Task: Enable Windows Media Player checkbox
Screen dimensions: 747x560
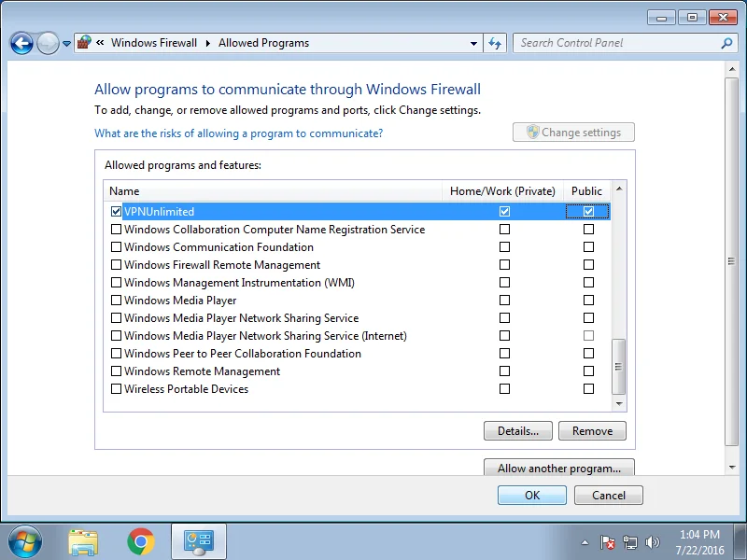Action: (117, 301)
